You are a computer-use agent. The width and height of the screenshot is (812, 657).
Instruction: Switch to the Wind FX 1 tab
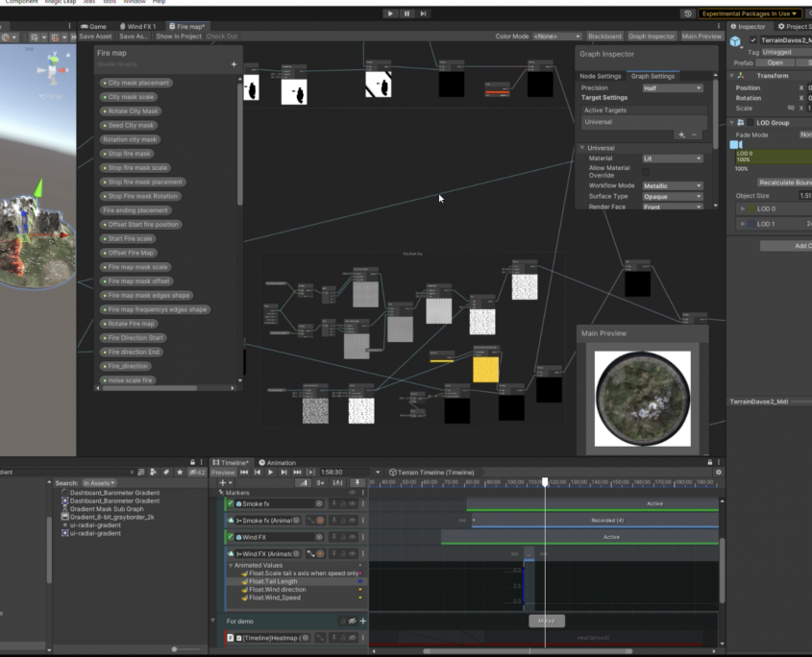click(x=139, y=26)
